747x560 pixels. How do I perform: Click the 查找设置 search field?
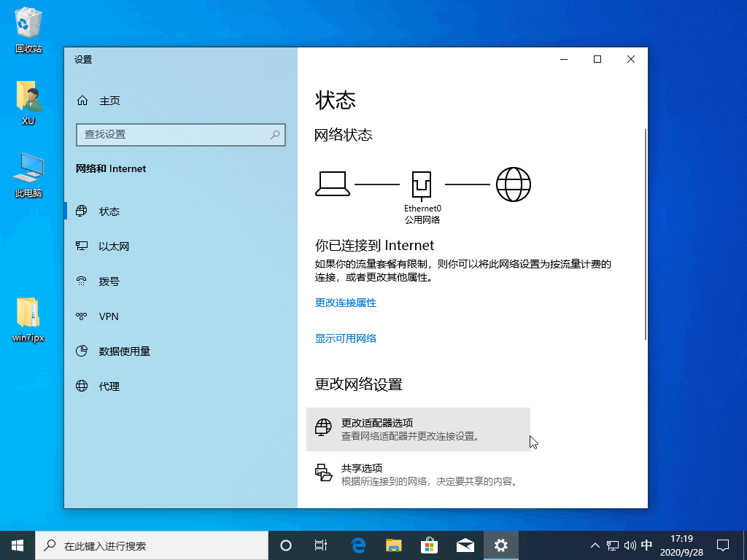181,135
